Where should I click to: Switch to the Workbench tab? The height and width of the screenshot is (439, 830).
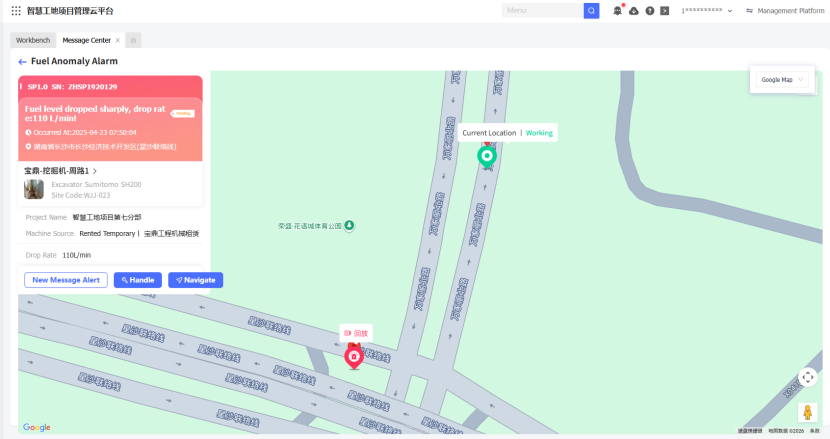point(33,40)
